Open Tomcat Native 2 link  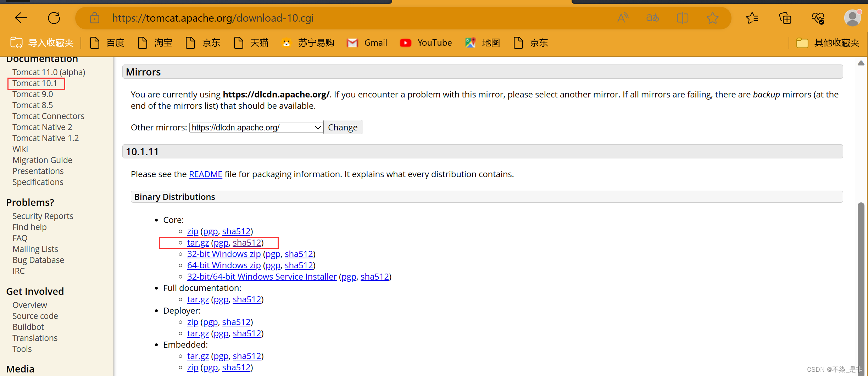pyautogui.click(x=42, y=127)
